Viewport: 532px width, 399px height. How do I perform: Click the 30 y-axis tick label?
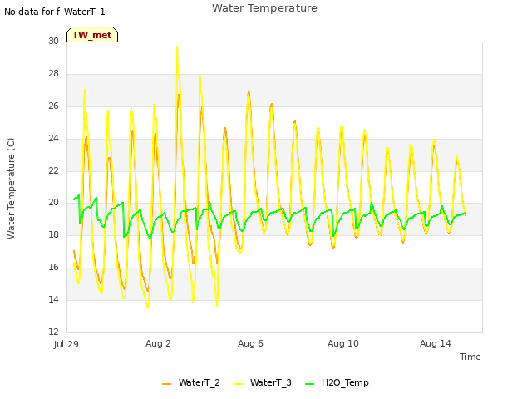(x=53, y=41)
